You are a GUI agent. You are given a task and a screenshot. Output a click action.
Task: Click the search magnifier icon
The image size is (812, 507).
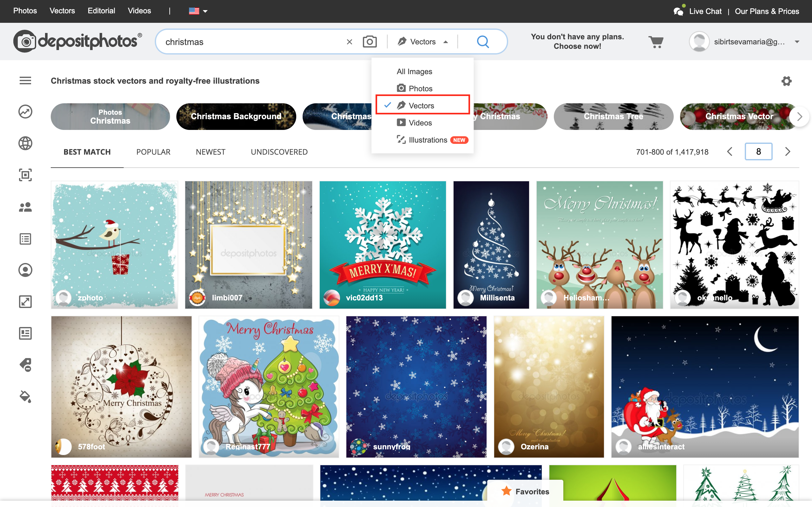484,42
